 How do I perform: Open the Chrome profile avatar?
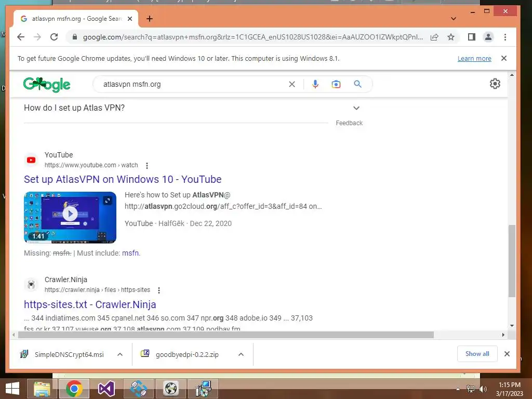pyautogui.click(x=488, y=37)
